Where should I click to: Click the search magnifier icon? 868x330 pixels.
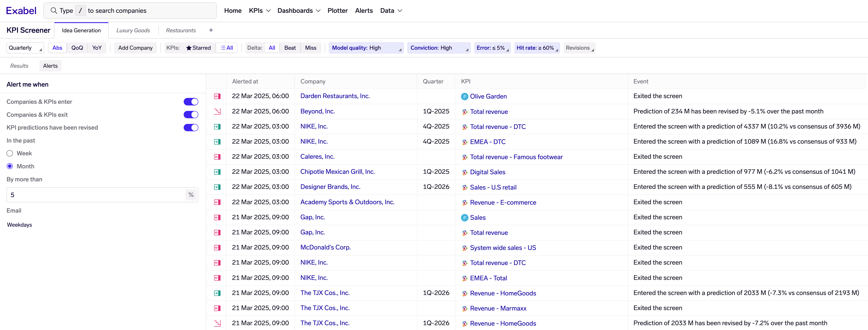(54, 11)
